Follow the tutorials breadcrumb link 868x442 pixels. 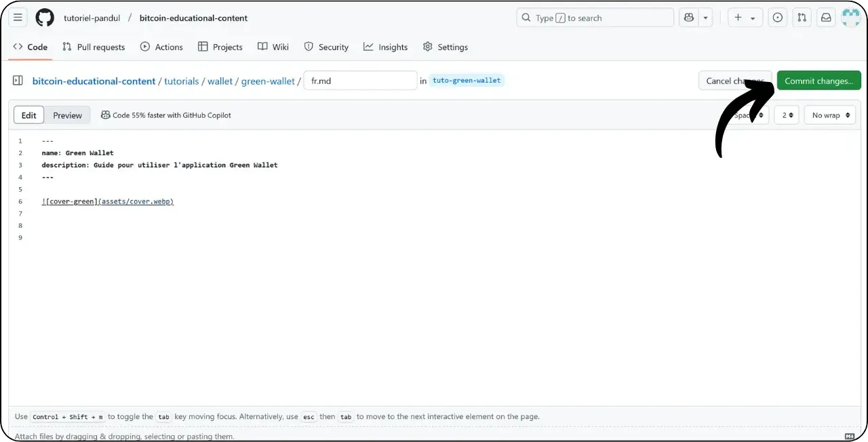pos(181,81)
